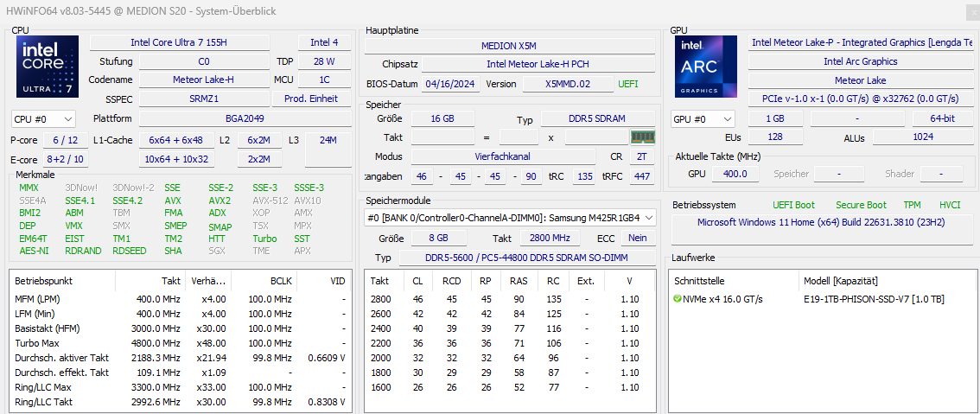Click the DDR5 SDRAM type field

tap(598, 118)
